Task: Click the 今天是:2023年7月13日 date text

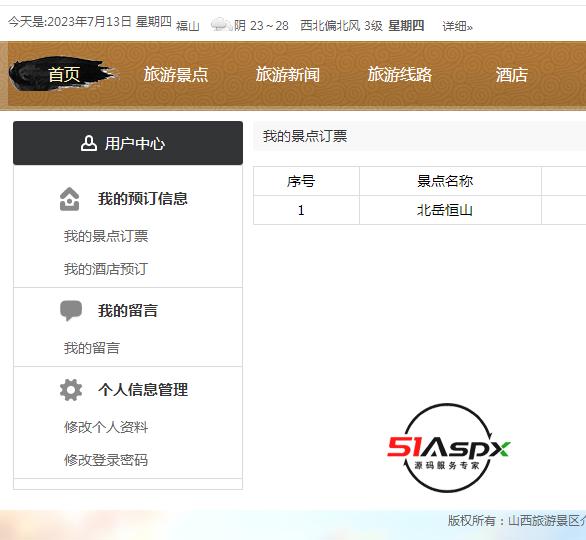Action: click(70, 22)
